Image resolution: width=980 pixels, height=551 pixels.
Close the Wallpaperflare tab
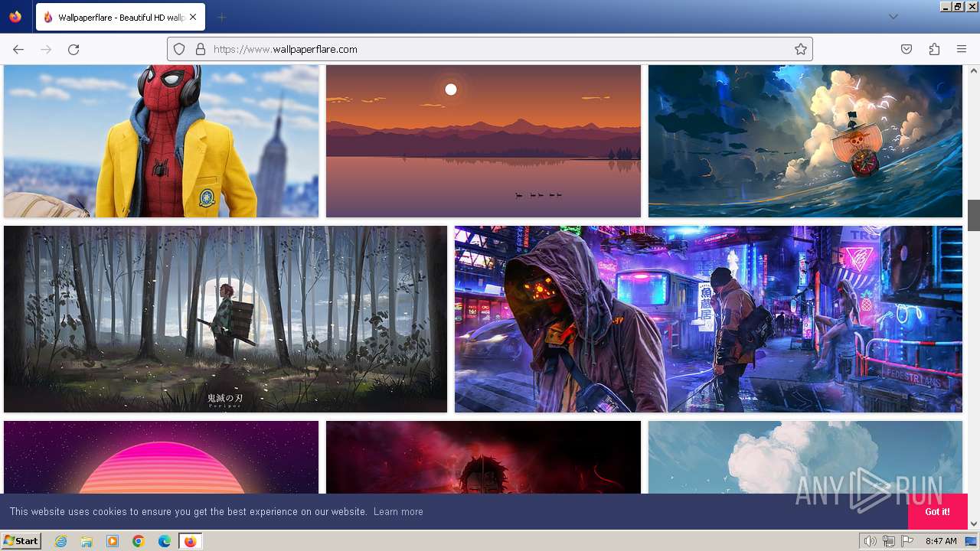point(193,17)
